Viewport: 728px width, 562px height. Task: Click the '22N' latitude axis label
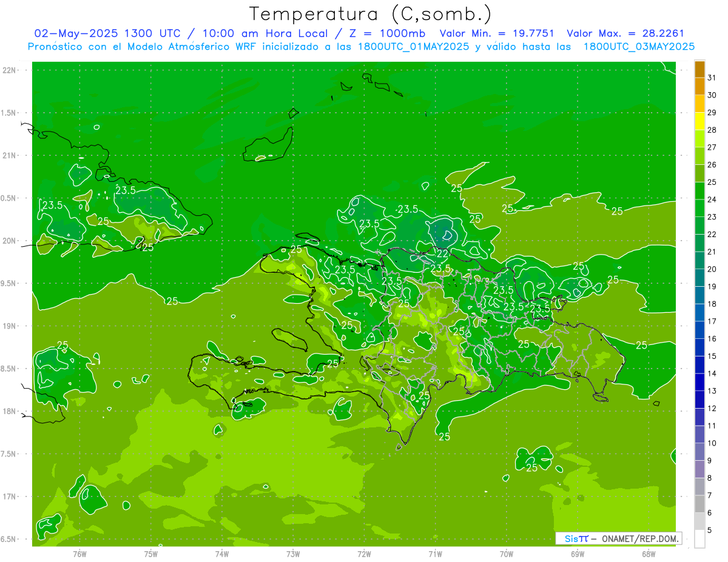click(10, 70)
